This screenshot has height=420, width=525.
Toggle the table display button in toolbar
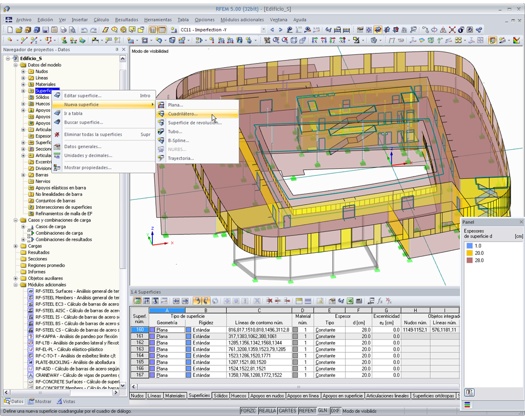(162, 30)
